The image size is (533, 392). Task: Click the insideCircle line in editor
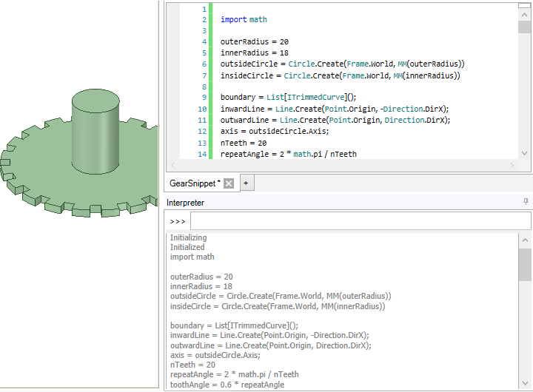pos(340,75)
